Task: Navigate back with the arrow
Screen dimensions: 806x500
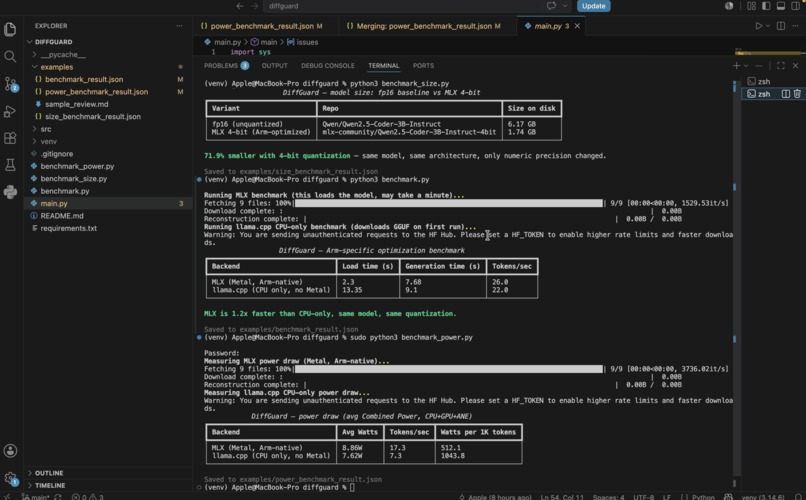Action: pyautogui.click(x=240, y=6)
